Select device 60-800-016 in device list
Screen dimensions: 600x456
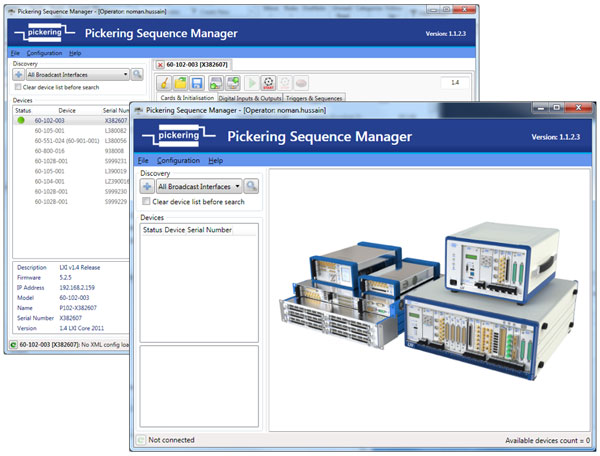[71, 151]
